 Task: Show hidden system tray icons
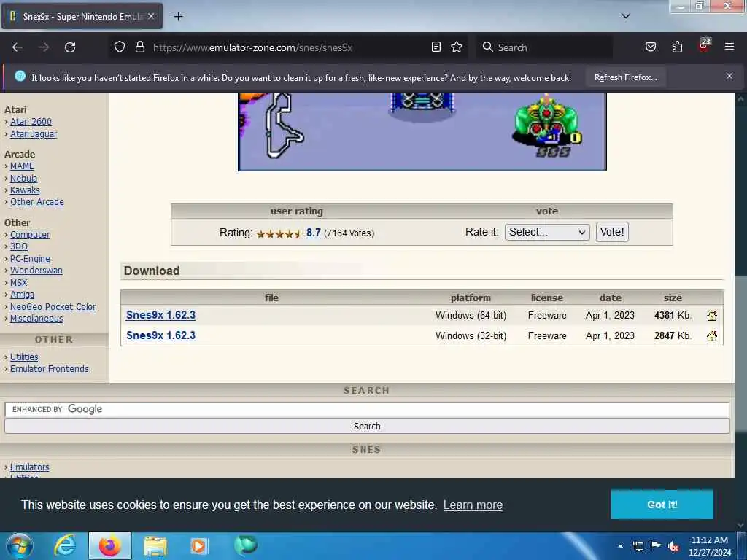coord(620,546)
